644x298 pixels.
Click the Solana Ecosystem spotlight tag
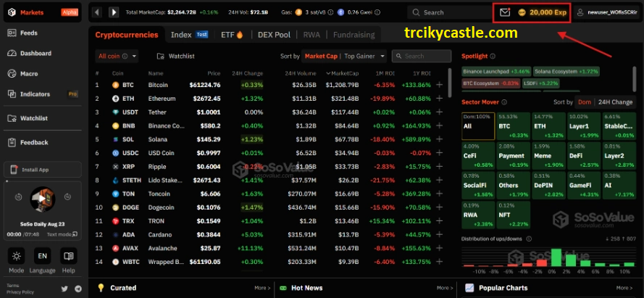[x=566, y=72]
